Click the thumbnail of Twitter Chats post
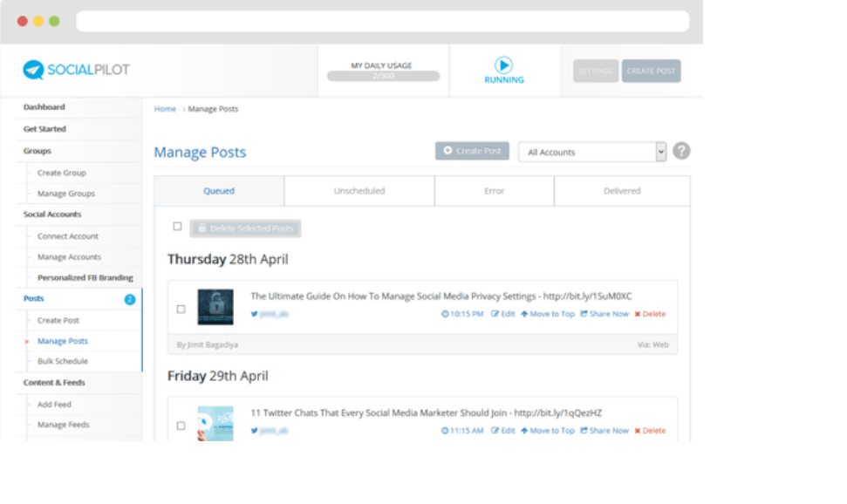The image size is (847, 504). pyautogui.click(x=215, y=424)
